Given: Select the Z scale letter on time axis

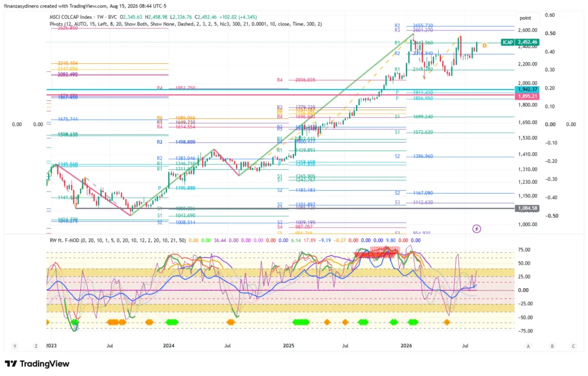Looking at the screenshot, I should pyautogui.click(x=36, y=346).
